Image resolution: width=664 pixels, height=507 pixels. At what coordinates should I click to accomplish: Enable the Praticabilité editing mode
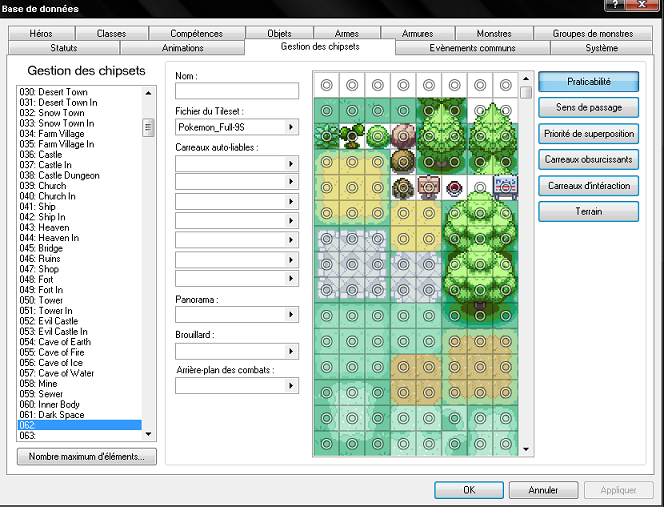coord(588,81)
